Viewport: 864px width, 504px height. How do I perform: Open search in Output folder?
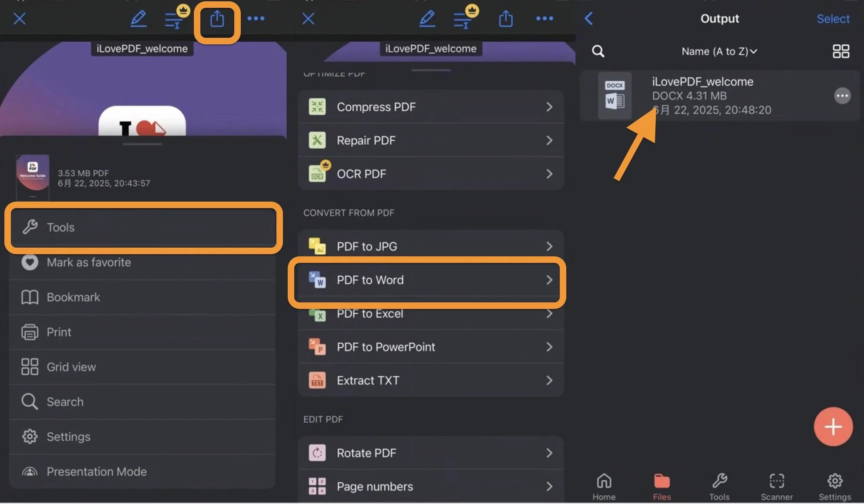[x=598, y=51]
